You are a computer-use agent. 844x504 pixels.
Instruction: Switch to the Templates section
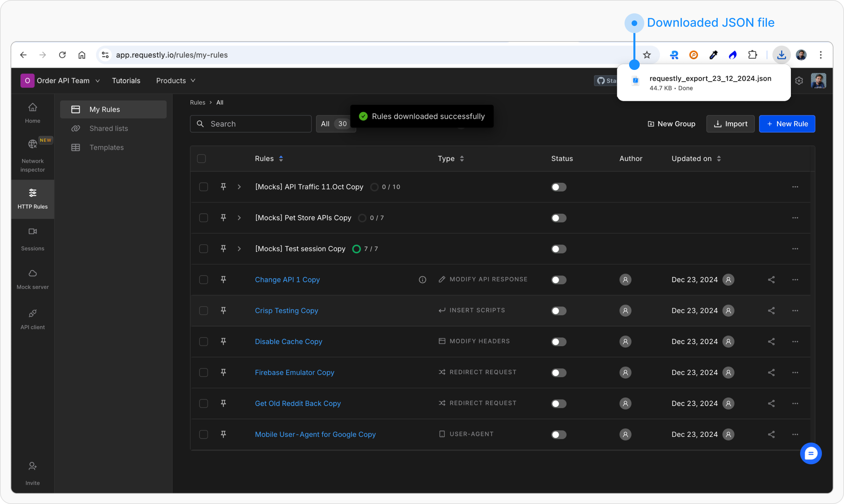pos(106,147)
